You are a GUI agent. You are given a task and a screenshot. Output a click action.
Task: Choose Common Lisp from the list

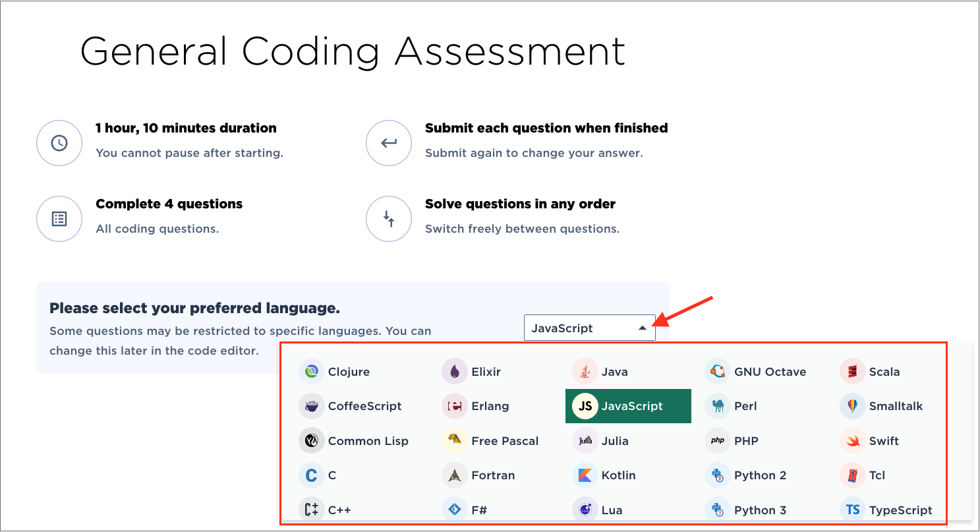(x=368, y=441)
